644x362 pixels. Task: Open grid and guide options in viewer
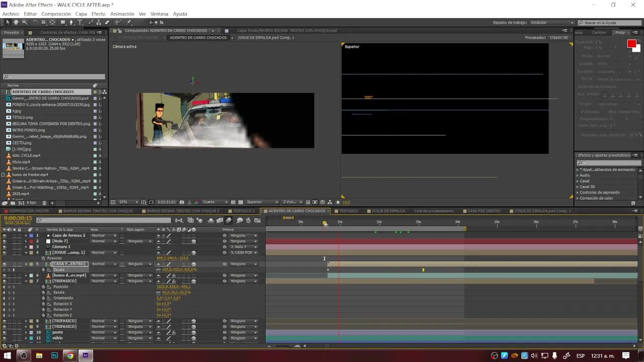pyautogui.click(x=144, y=202)
